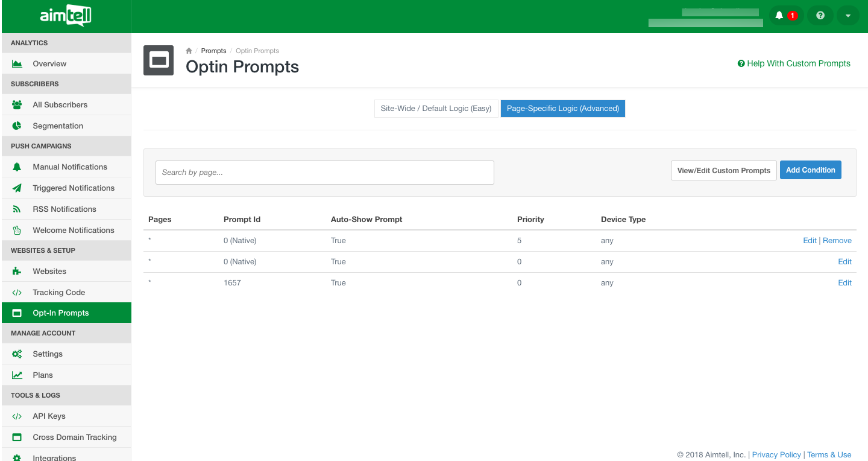
Task: Click View/Edit Custom Prompts button
Action: coord(723,171)
